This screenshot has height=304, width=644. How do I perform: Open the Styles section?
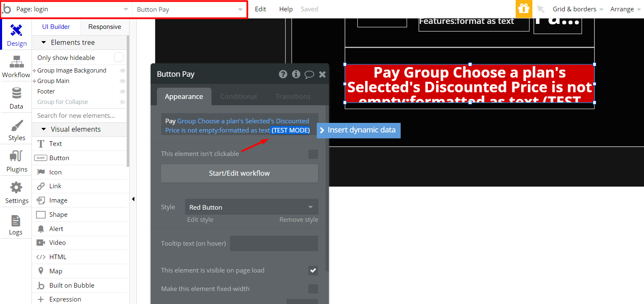coord(16,130)
